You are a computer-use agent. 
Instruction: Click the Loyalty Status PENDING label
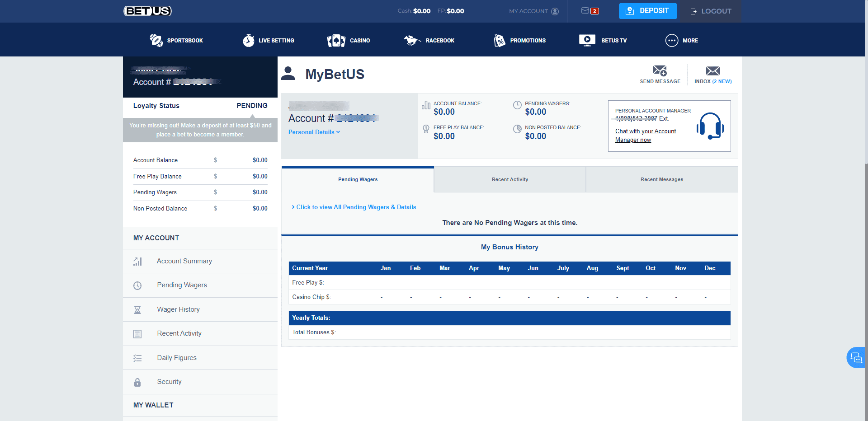(252, 106)
